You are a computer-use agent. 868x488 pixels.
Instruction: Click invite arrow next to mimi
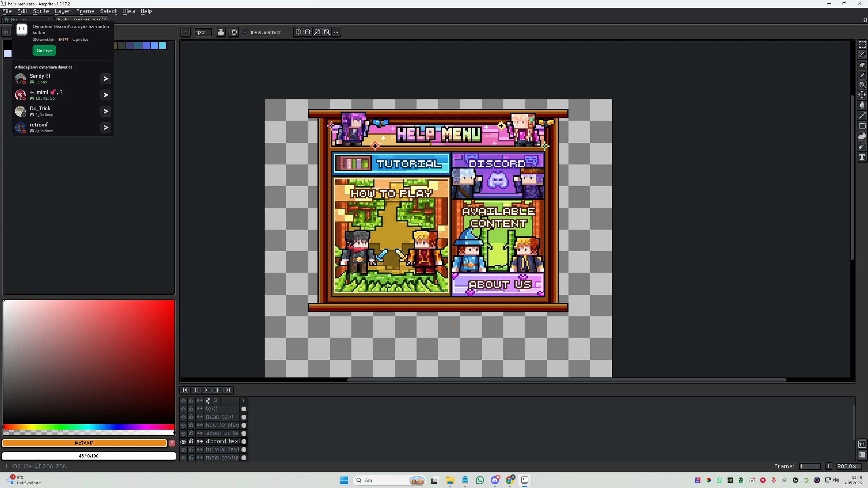(106, 95)
